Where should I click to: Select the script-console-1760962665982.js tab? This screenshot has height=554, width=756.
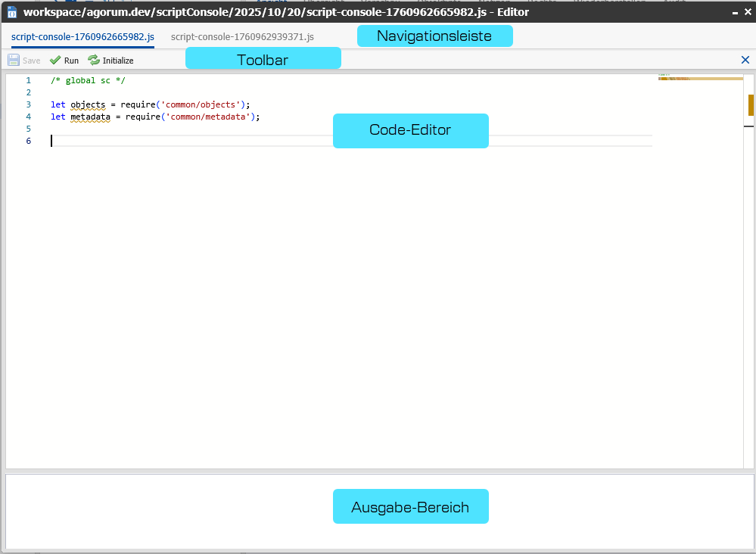pyautogui.click(x=82, y=36)
